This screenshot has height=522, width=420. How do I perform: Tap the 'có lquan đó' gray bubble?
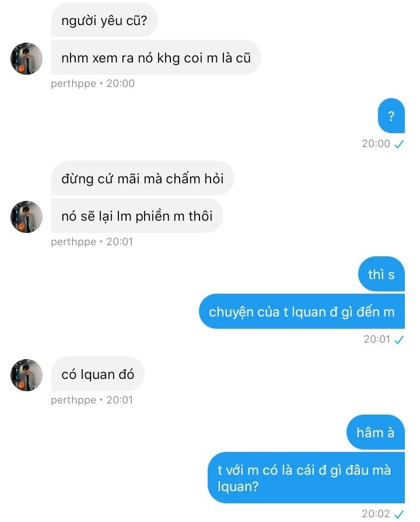pyautogui.click(x=98, y=374)
